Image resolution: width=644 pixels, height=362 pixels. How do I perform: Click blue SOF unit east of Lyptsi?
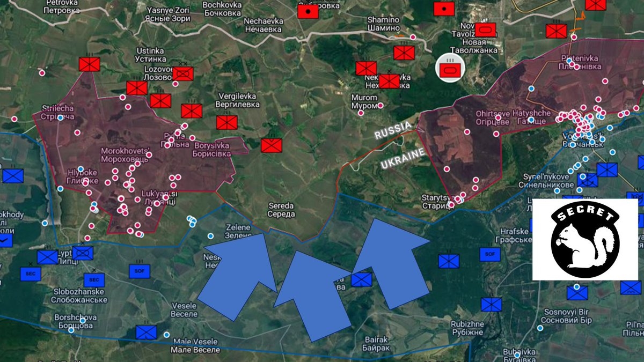point(140,271)
